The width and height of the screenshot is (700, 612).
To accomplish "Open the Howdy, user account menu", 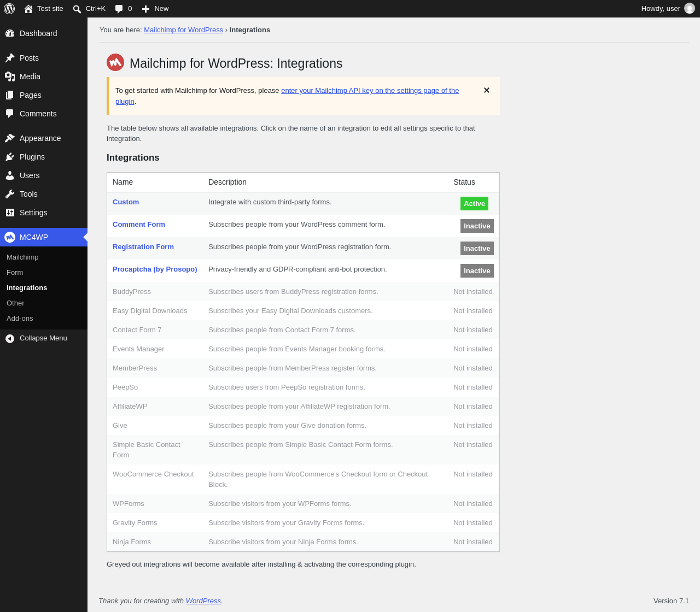I will (x=668, y=9).
